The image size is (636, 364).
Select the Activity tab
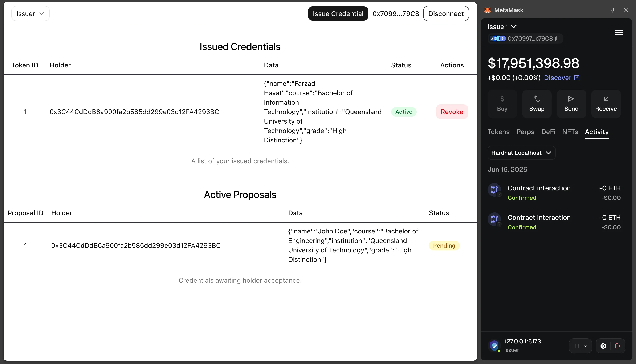coord(596,132)
